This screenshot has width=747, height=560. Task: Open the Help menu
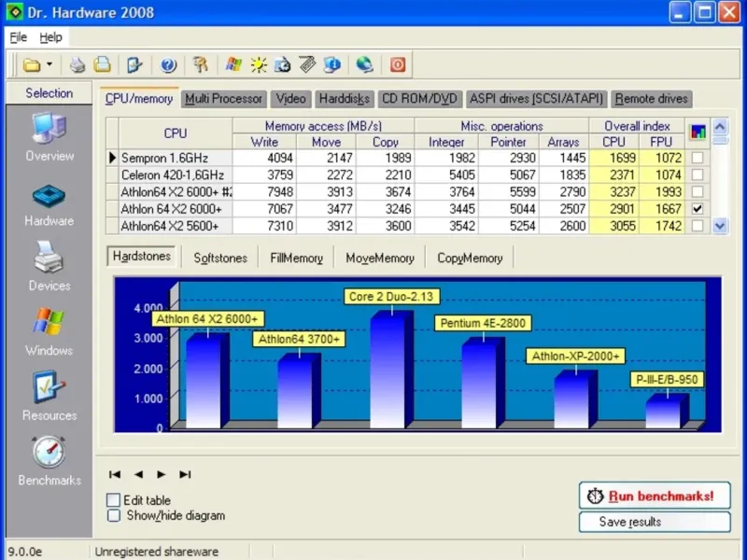[50, 37]
